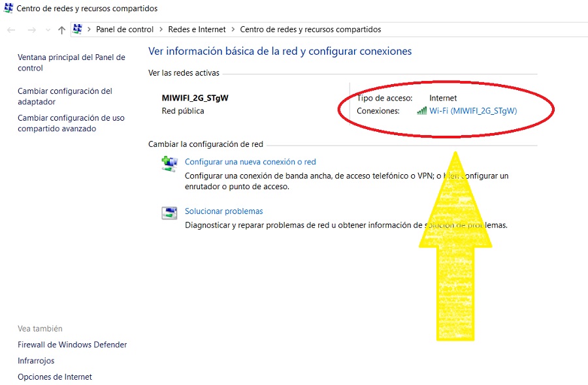Open the Solucionar problemas link

223,211
